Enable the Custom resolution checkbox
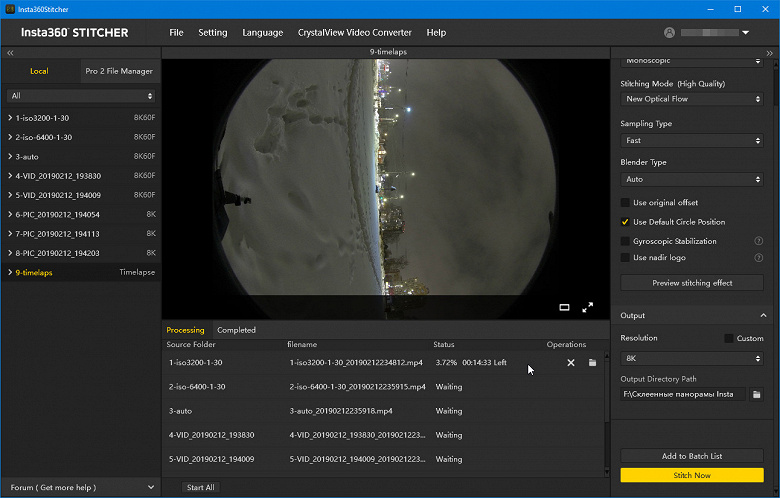Screen dimensions: 780x498 point(729,338)
